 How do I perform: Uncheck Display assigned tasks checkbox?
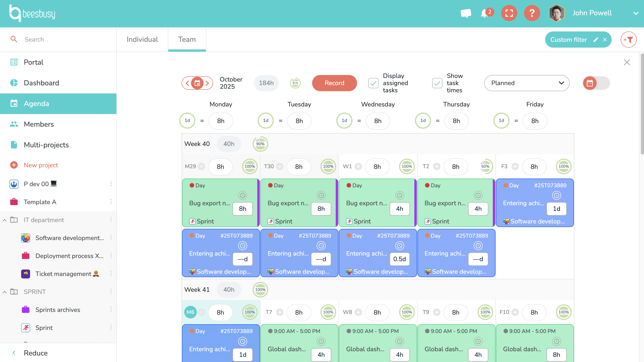pos(373,83)
